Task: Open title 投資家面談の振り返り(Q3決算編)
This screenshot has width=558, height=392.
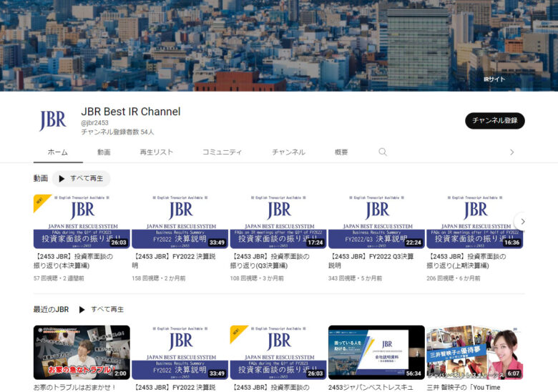Action: click(x=270, y=261)
